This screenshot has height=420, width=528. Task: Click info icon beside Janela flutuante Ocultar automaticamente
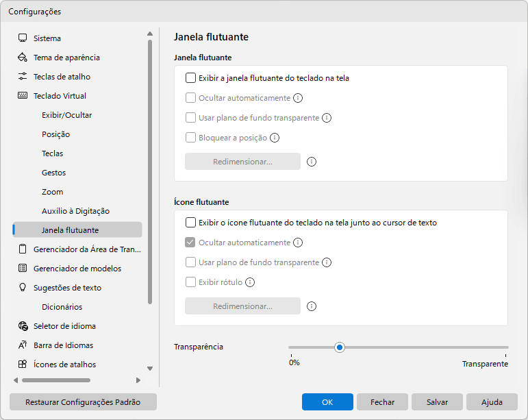pos(298,98)
